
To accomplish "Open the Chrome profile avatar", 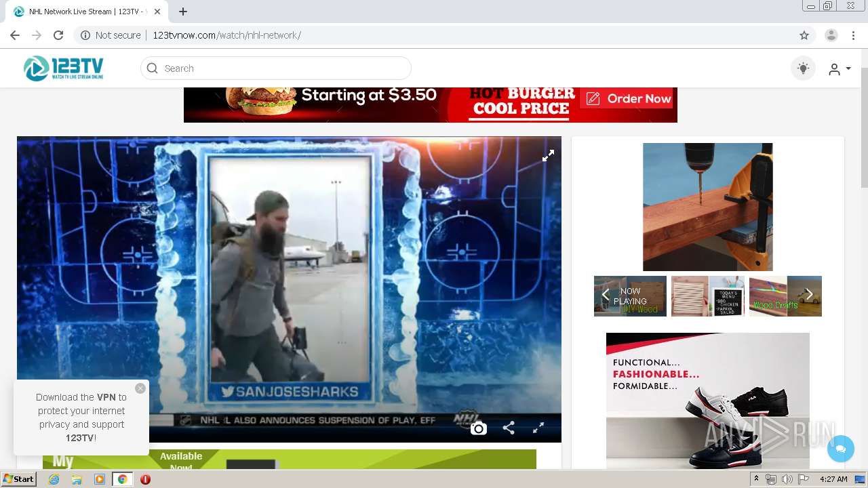I will click(831, 35).
